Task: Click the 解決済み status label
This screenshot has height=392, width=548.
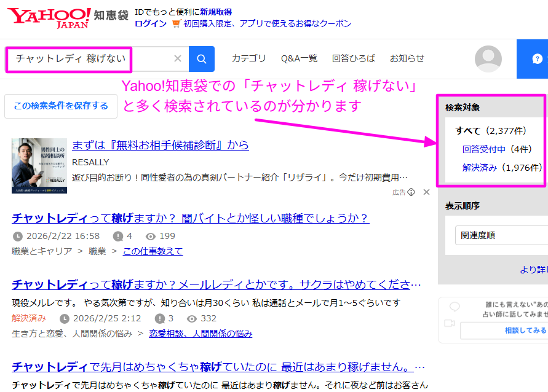Action: [x=29, y=318]
